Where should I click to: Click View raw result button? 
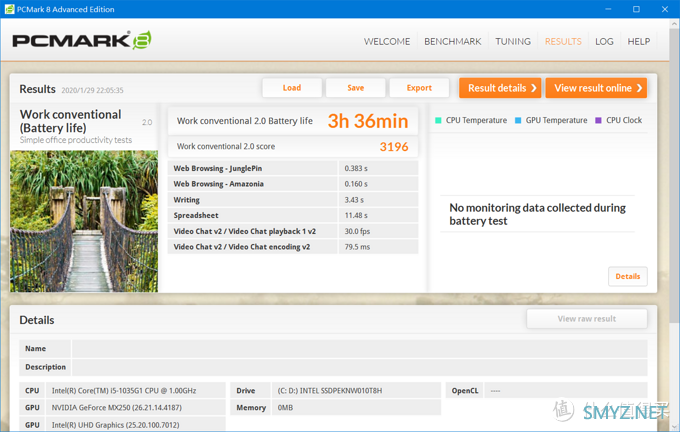(587, 319)
